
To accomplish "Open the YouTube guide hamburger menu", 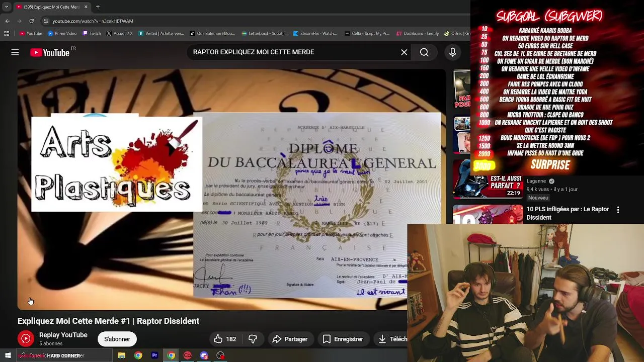I will pyautogui.click(x=15, y=52).
